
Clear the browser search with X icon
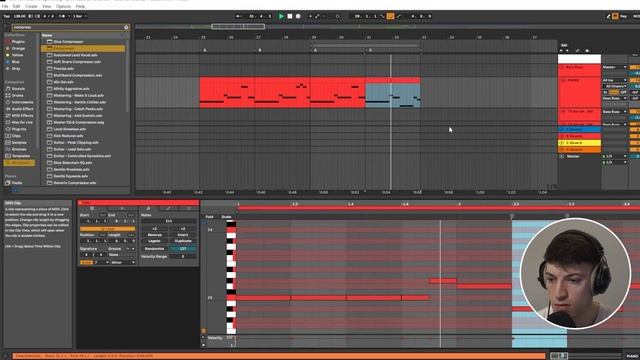[126, 27]
